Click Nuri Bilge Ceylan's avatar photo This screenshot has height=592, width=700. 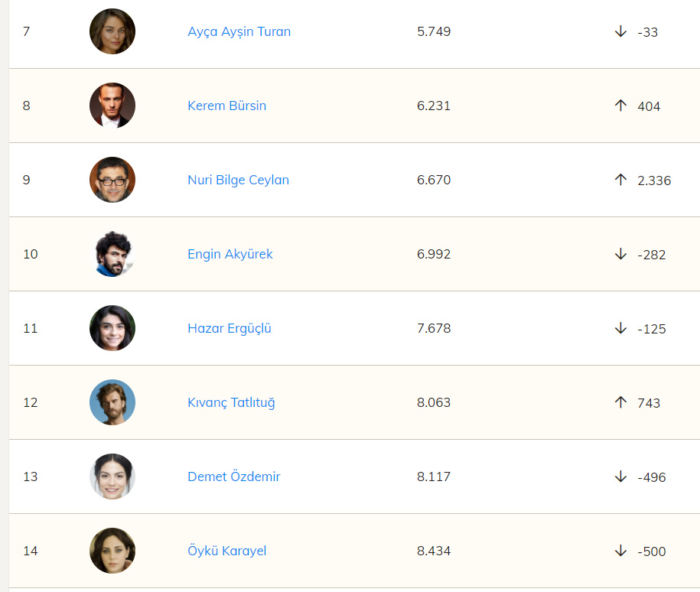pyautogui.click(x=112, y=180)
